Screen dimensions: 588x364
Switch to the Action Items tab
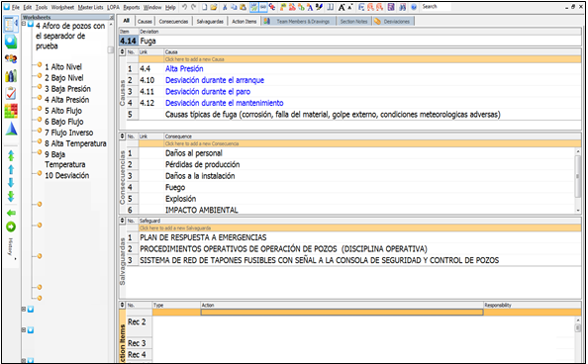click(244, 22)
